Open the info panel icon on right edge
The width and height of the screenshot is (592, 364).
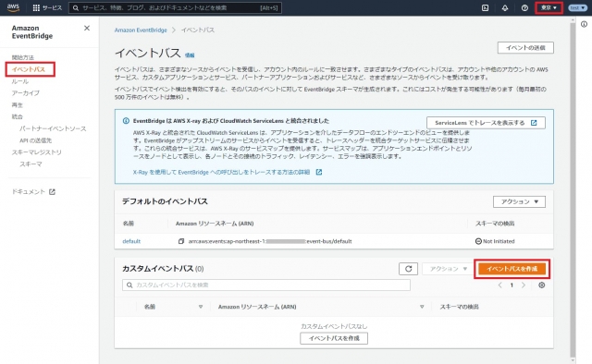tap(584, 24)
